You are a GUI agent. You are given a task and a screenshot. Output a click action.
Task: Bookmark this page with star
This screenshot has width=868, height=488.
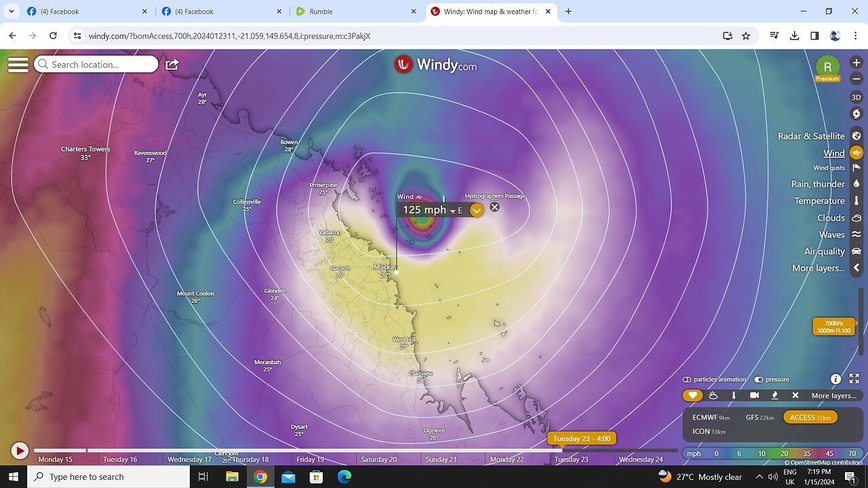[746, 36]
